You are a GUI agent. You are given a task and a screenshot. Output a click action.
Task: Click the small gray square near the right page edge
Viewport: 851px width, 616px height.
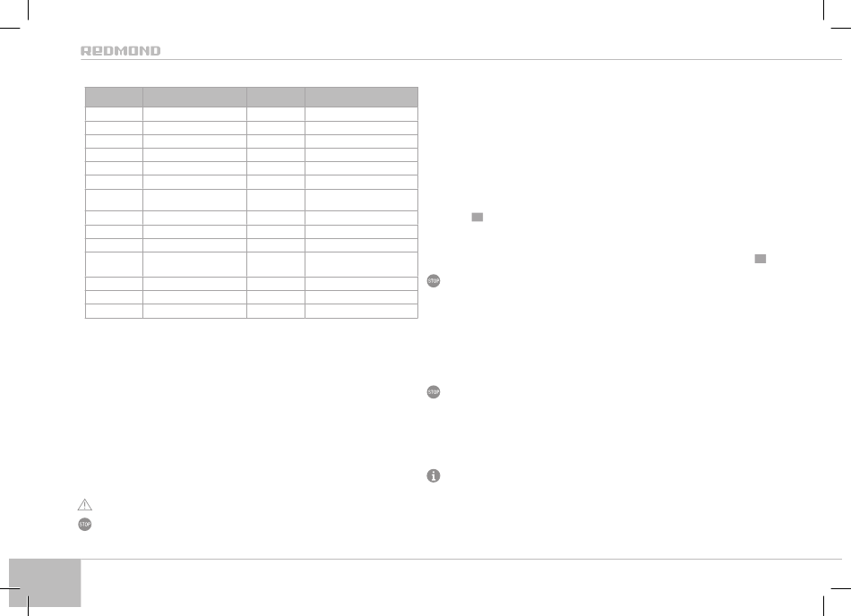(x=761, y=259)
